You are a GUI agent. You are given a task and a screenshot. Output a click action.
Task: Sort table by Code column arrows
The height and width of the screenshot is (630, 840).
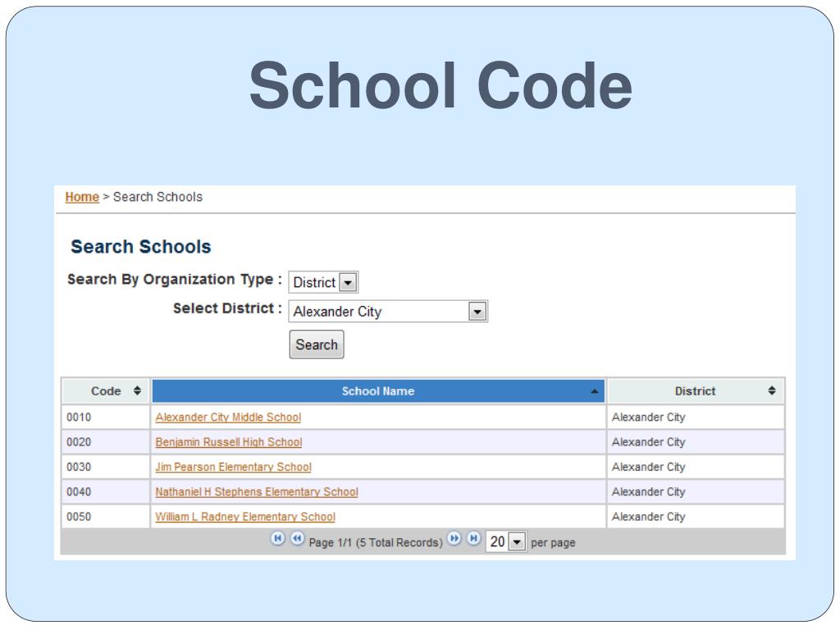click(137, 390)
